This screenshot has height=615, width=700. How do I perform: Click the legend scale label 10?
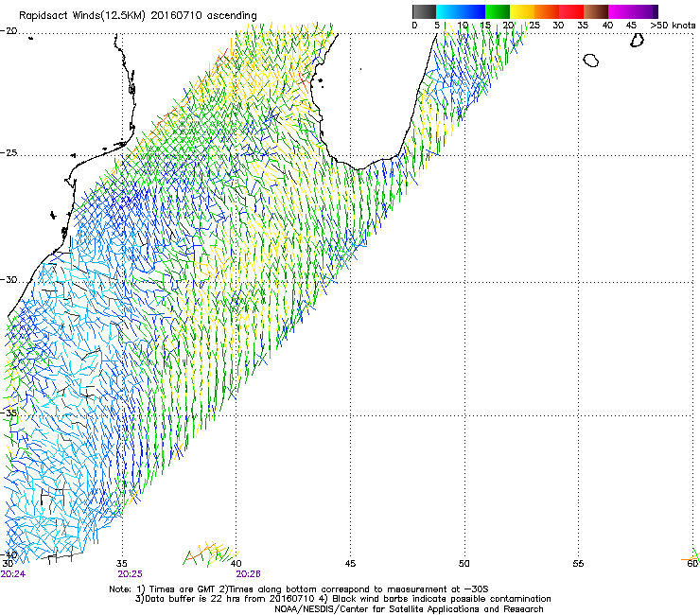coord(463,26)
